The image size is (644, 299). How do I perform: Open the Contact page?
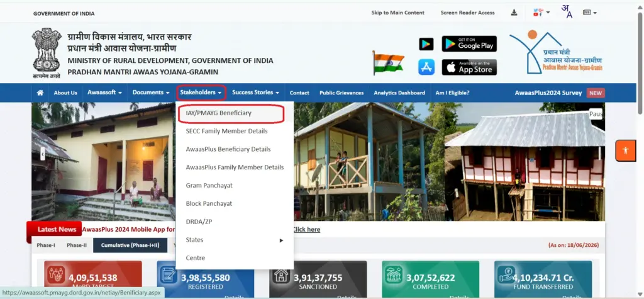coord(299,93)
